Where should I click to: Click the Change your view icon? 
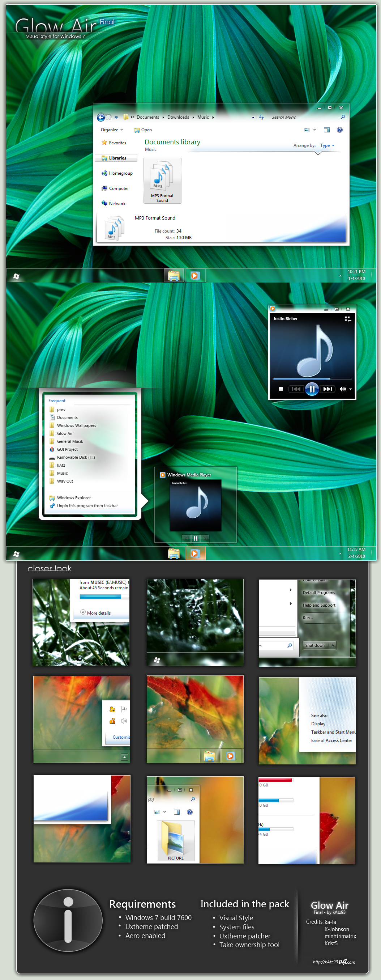[x=307, y=130]
